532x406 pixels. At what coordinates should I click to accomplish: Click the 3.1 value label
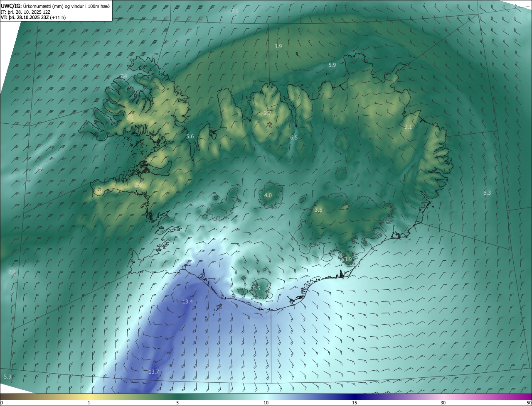[x=408, y=127]
